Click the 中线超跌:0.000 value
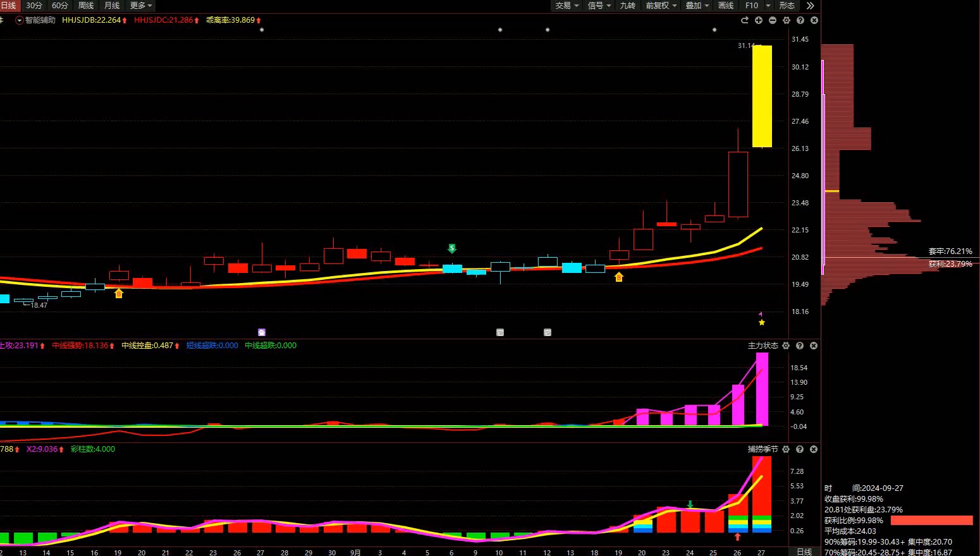The height and width of the screenshot is (556, 980). tap(271, 346)
